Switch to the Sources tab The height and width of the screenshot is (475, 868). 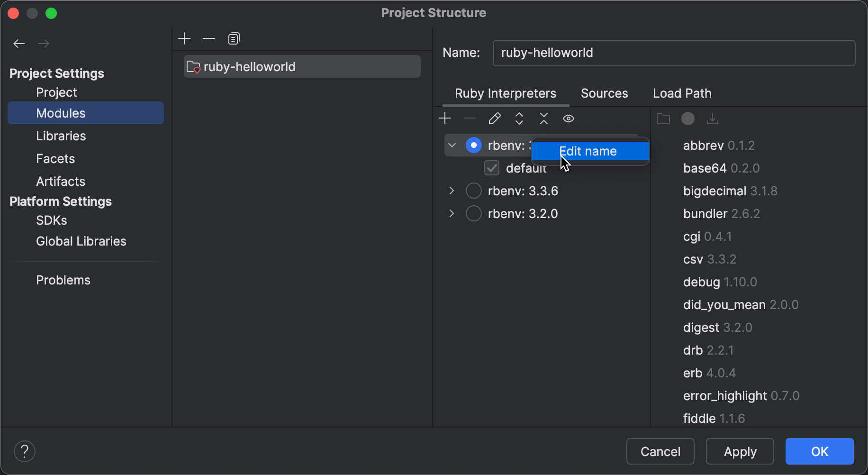click(604, 93)
